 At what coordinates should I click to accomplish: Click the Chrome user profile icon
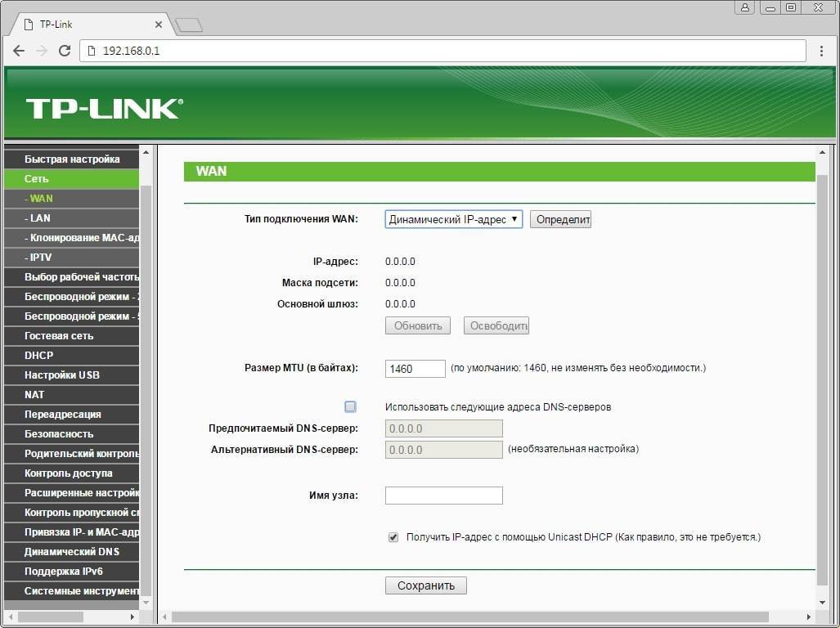coord(745,7)
